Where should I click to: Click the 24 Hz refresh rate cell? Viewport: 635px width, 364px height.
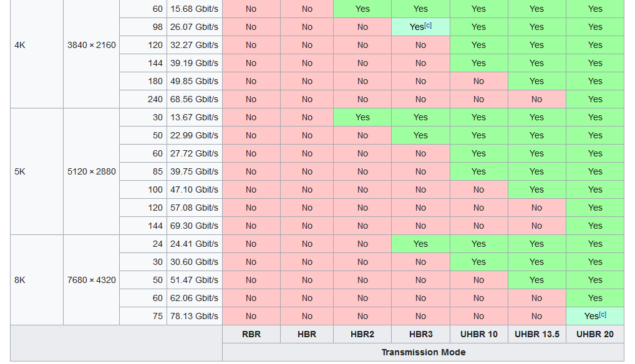(x=143, y=244)
